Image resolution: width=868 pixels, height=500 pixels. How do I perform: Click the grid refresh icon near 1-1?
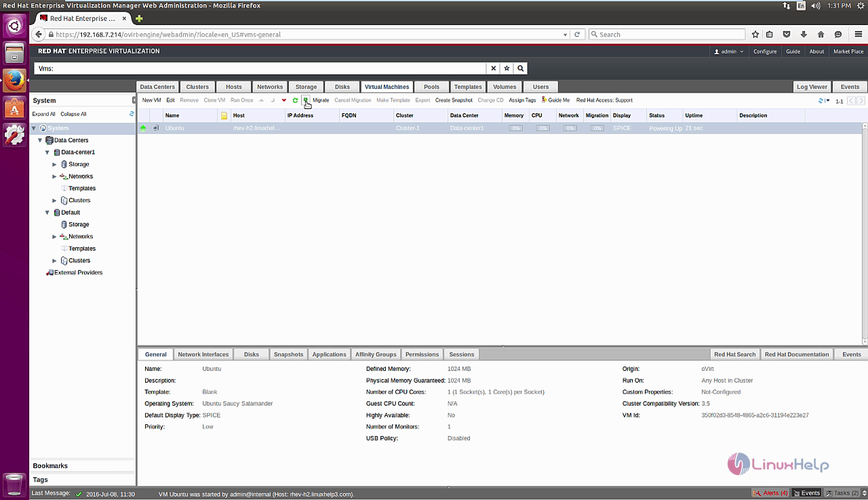coord(821,101)
